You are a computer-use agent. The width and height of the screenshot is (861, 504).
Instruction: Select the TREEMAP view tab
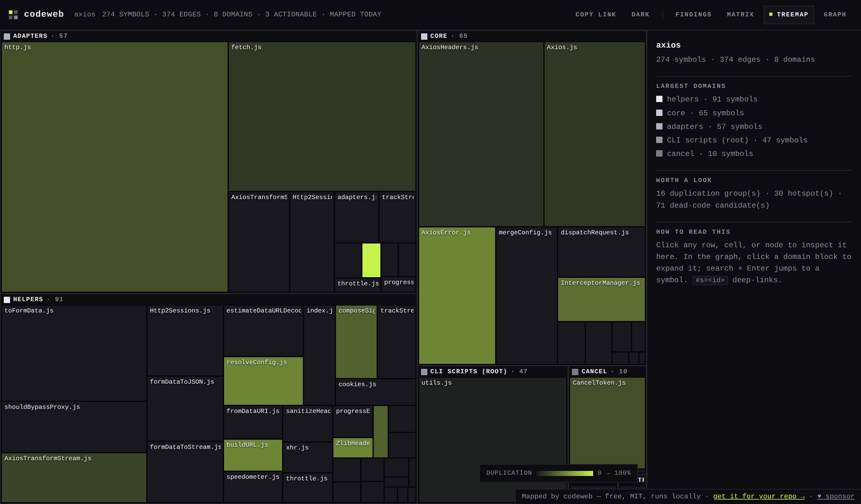[x=789, y=15]
